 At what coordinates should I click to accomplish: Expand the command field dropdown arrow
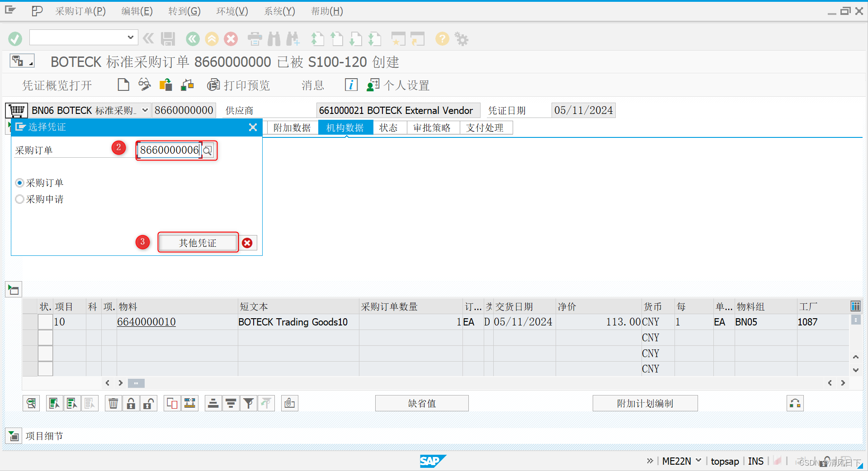130,37
